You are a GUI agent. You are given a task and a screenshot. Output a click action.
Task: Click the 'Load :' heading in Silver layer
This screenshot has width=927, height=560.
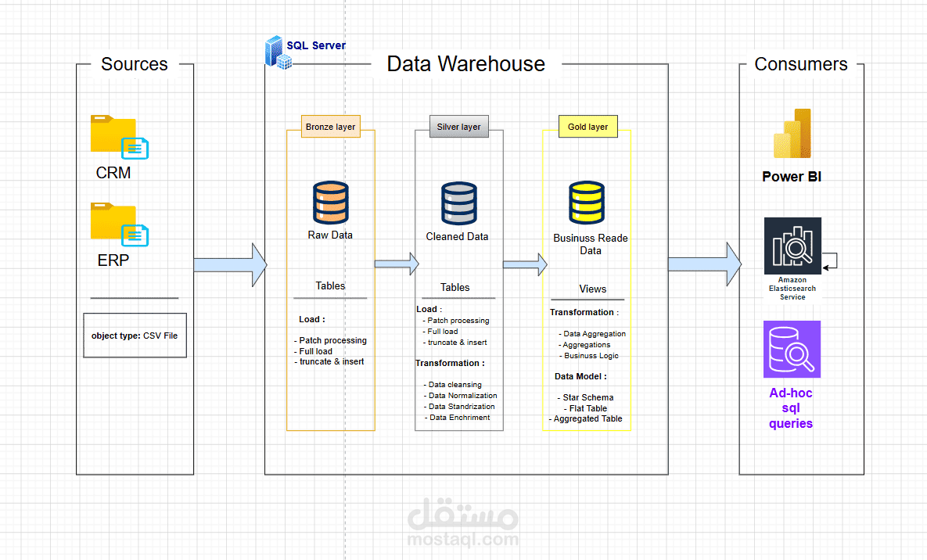[429, 309]
